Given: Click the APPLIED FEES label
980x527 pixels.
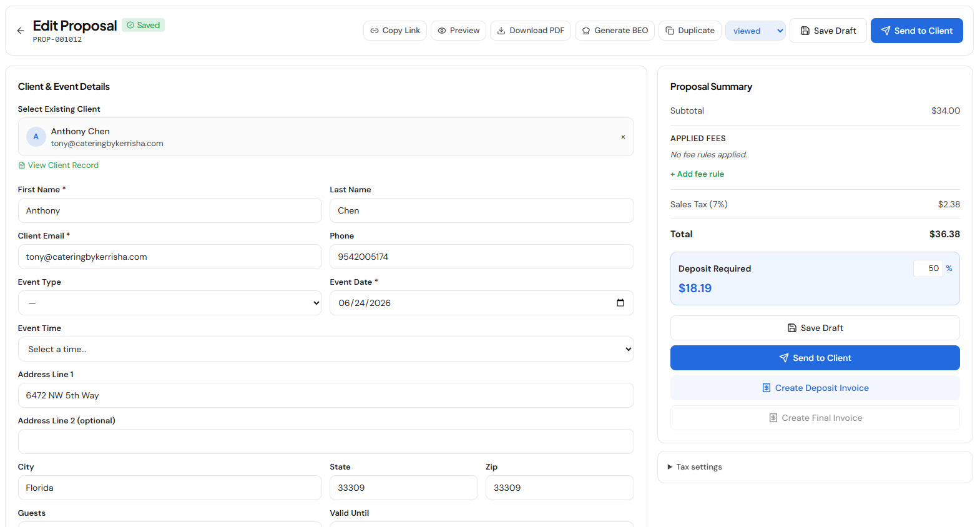Looking at the screenshot, I should coord(698,139).
